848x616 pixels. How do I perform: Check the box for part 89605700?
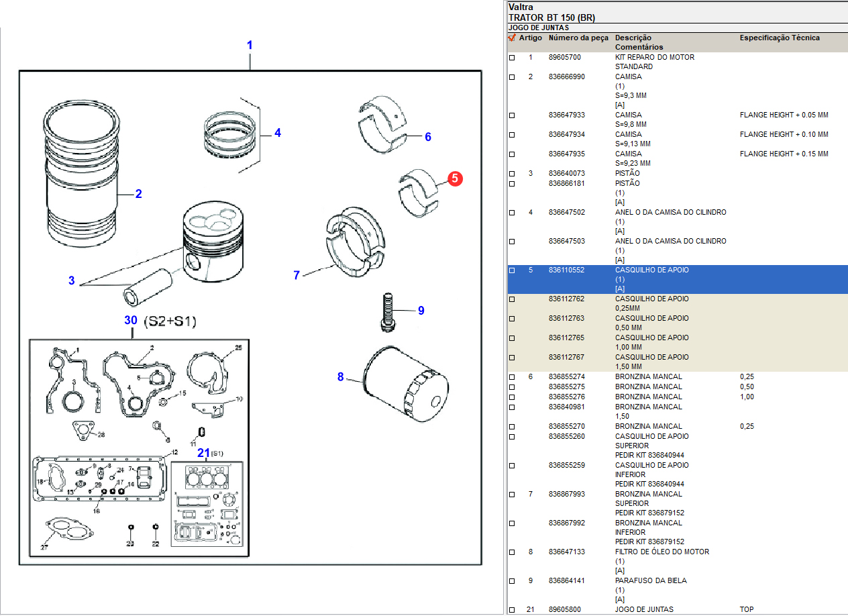(x=512, y=58)
